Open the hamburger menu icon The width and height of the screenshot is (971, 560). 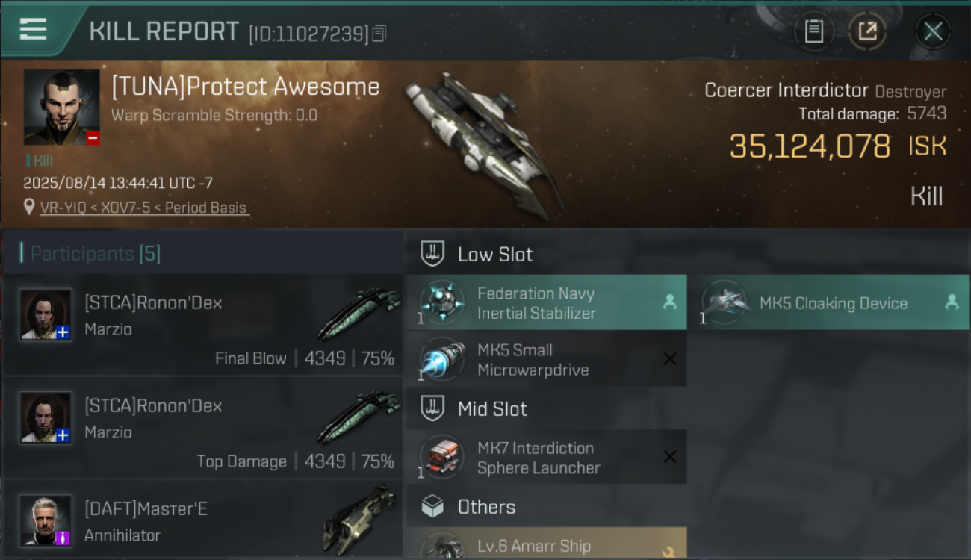click(33, 30)
